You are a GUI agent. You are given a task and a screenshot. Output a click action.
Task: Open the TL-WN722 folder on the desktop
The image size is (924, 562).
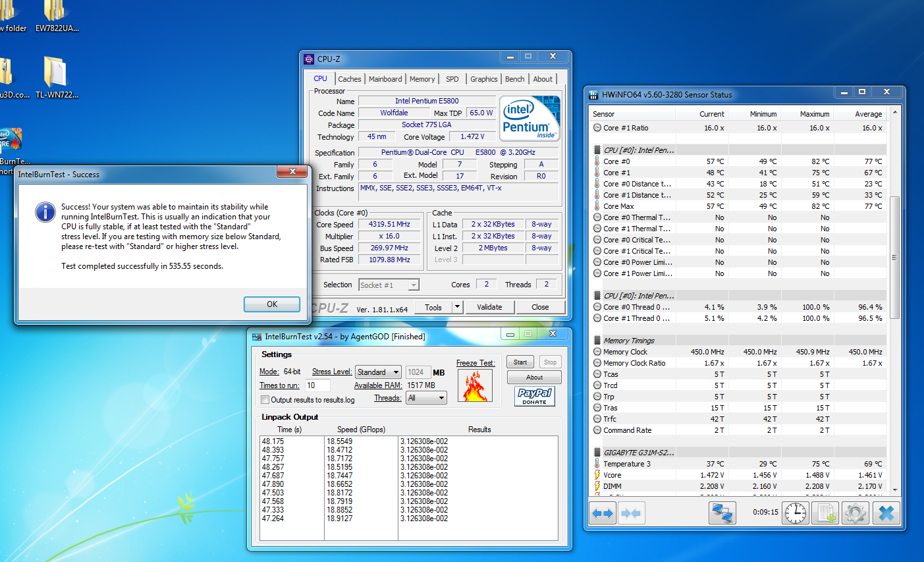pos(56,77)
